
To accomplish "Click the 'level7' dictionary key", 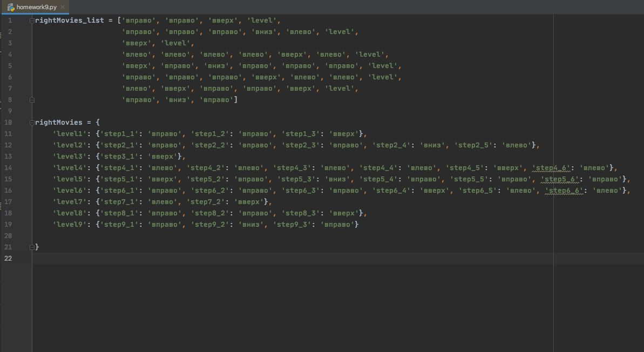I will [x=70, y=202].
